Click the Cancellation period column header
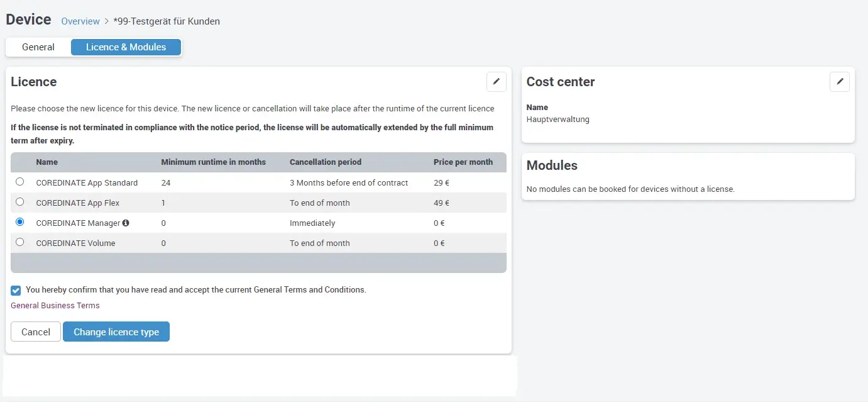Image resolution: width=868 pixels, height=402 pixels. click(x=326, y=162)
